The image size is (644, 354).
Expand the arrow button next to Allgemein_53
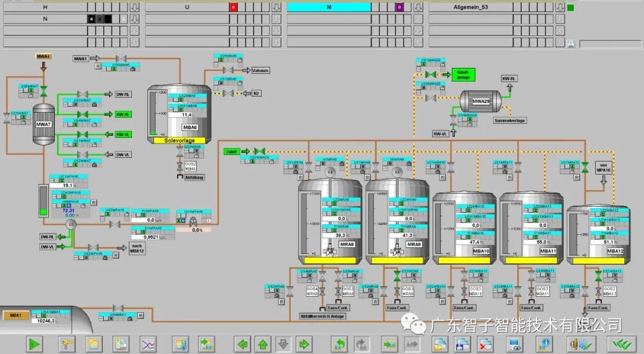coord(561,8)
